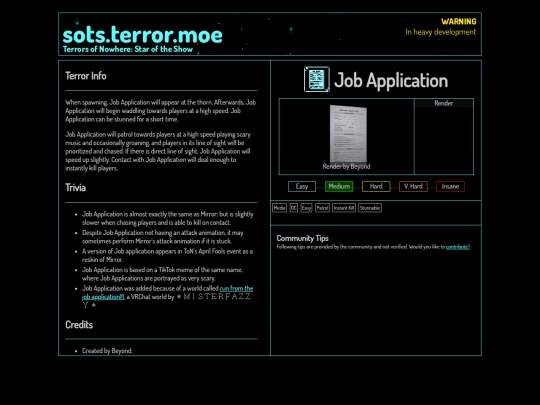Click the Easy tag below the difficulties
Image resolution: width=540 pixels, height=405 pixels.
(x=306, y=208)
